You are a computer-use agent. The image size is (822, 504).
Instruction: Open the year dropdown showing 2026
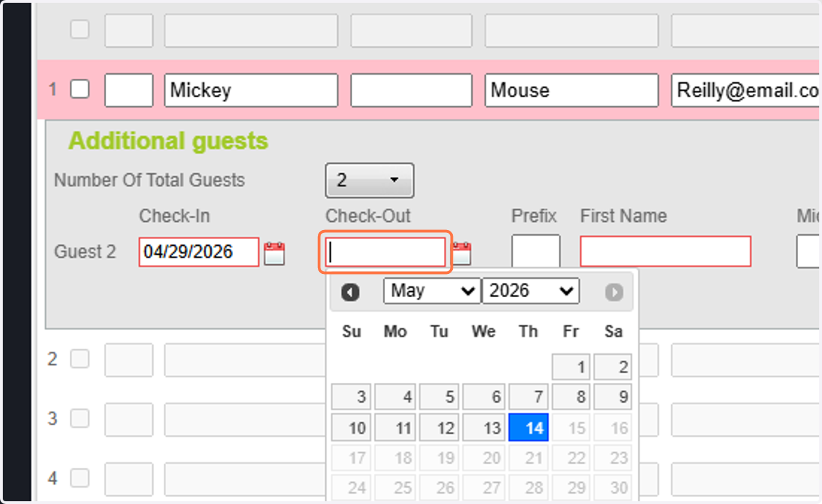point(531,291)
